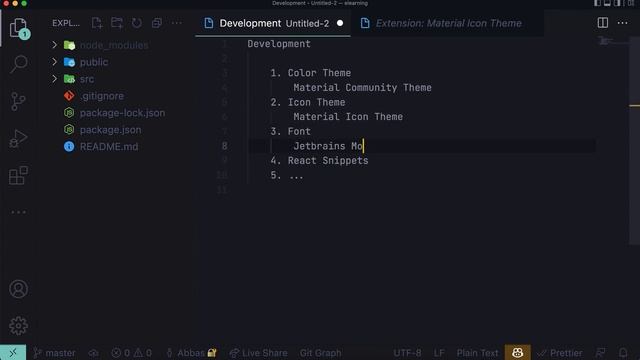Collapse all folders in Explorer
This screenshot has width=640, height=360.
[157, 23]
